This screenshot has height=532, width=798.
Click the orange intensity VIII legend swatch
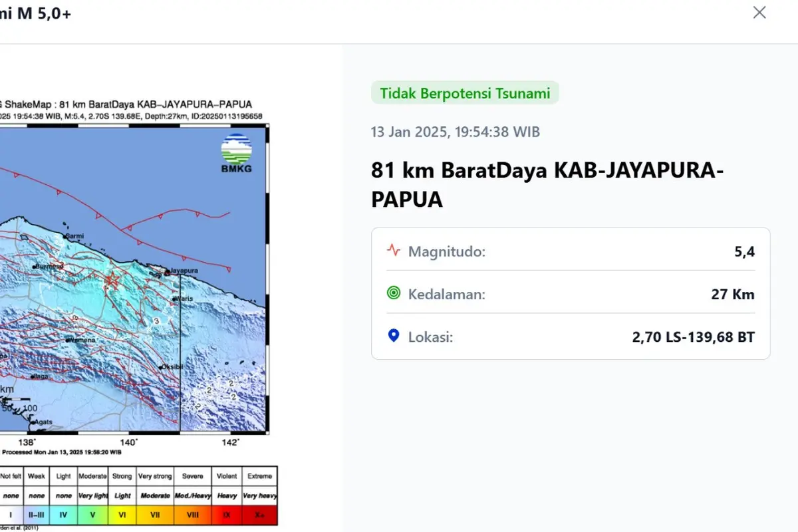(x=193, y=515)
